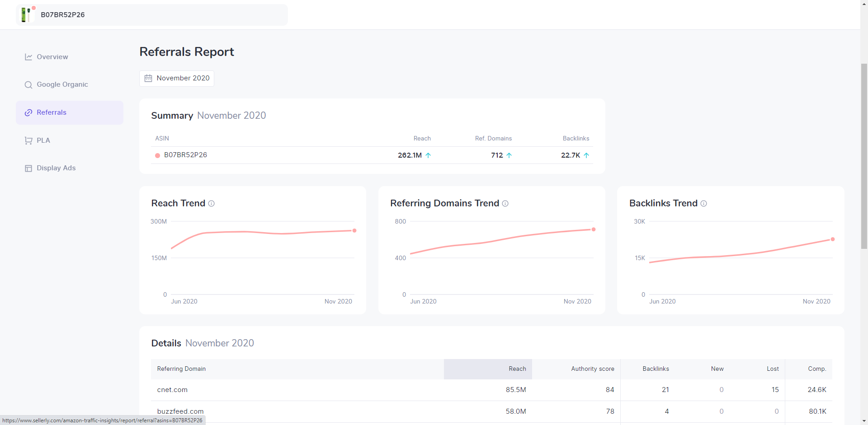
Task: Click the pink dot beside B07BR52P26
Action: 157,155
